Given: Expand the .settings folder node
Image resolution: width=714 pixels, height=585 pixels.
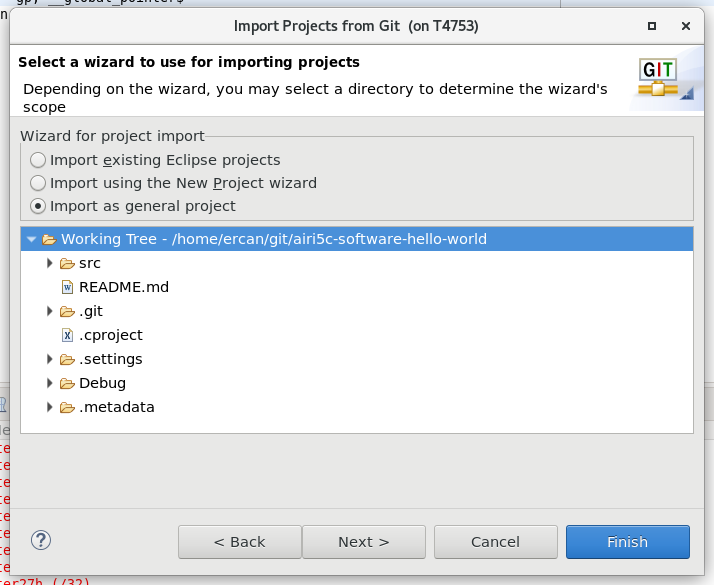Looking at the screenshot, I should pos(50,359).
